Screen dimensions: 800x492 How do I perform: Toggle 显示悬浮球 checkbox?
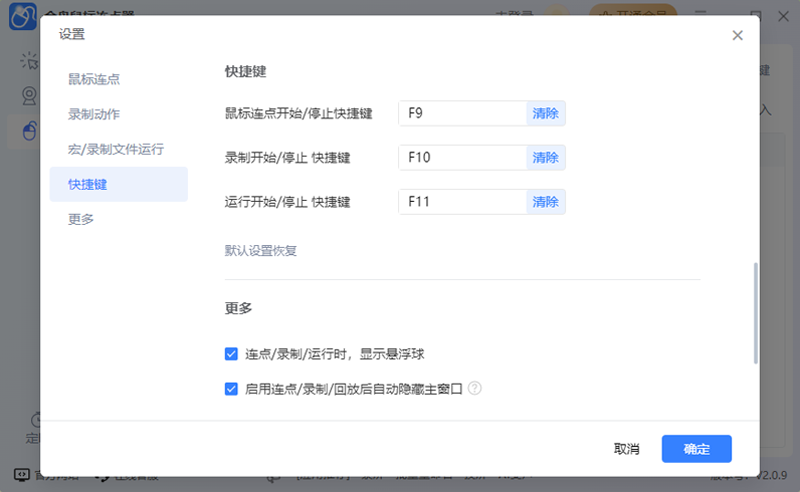coord(231,354)
